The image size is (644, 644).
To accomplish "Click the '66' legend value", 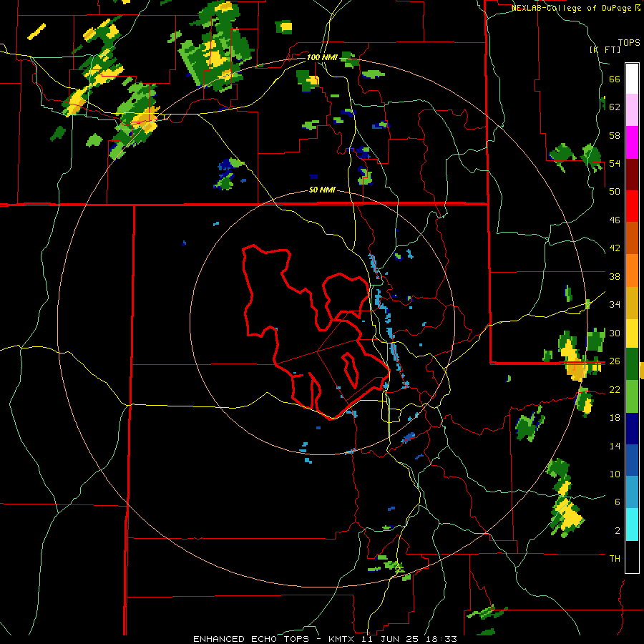I will pyautogui.click(x=615, y=79).
